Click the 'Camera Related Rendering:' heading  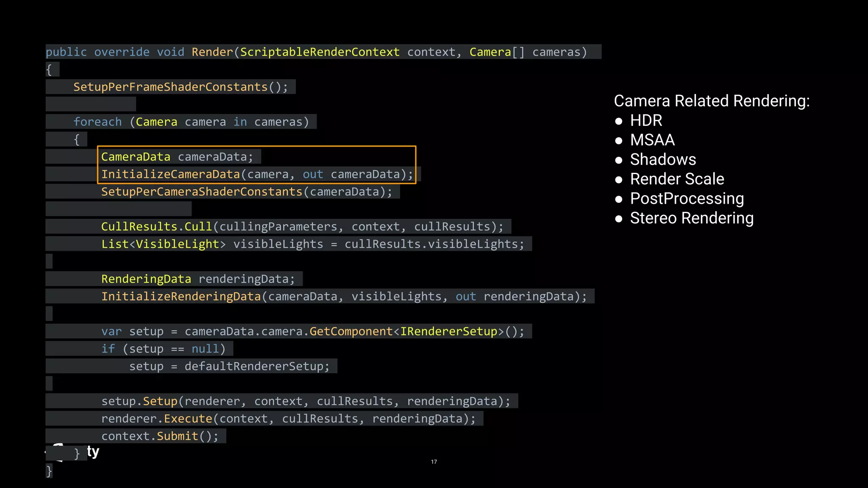(712, 101)
